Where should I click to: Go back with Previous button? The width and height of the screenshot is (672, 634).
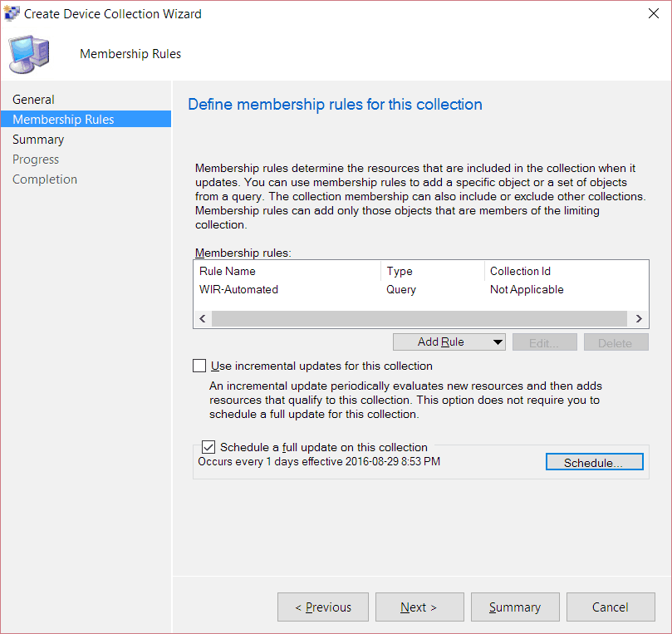(323, 607)
